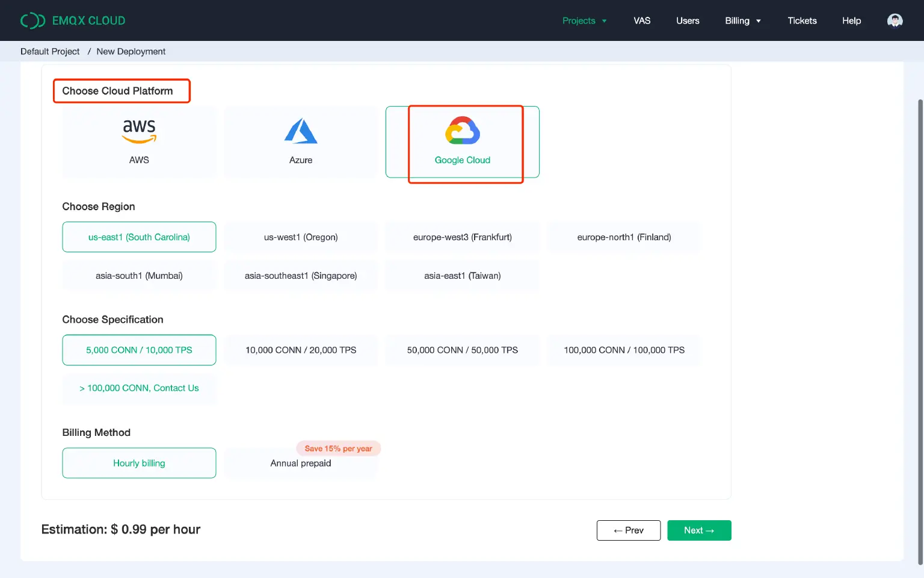924x578 pixels.
Task: Select the Azure cloud platform card
Action: pos(300,143)
